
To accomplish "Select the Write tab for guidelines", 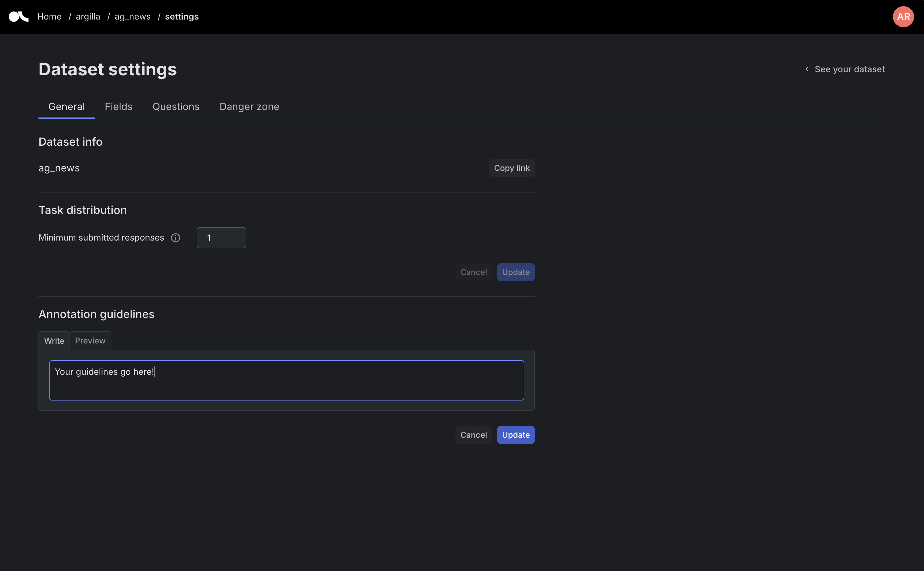I will point(54,341).
